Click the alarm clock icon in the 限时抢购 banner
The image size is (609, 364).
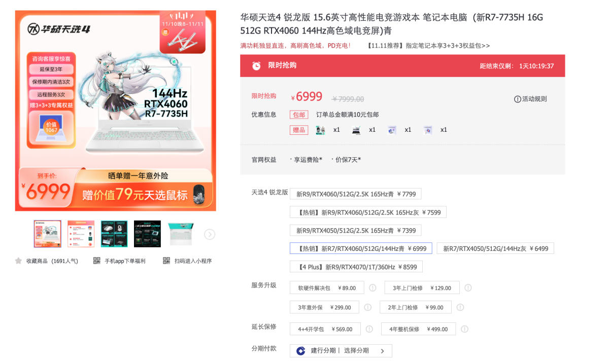pos(257,66)
